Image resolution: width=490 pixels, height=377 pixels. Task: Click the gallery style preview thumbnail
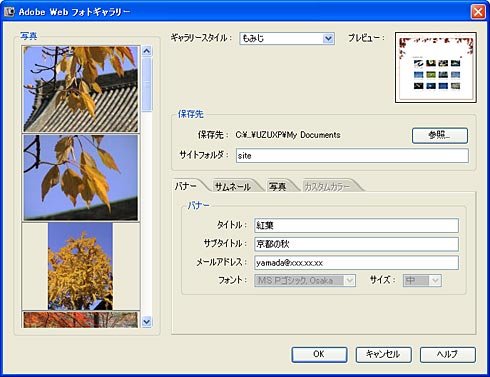(x=436, y=68)
